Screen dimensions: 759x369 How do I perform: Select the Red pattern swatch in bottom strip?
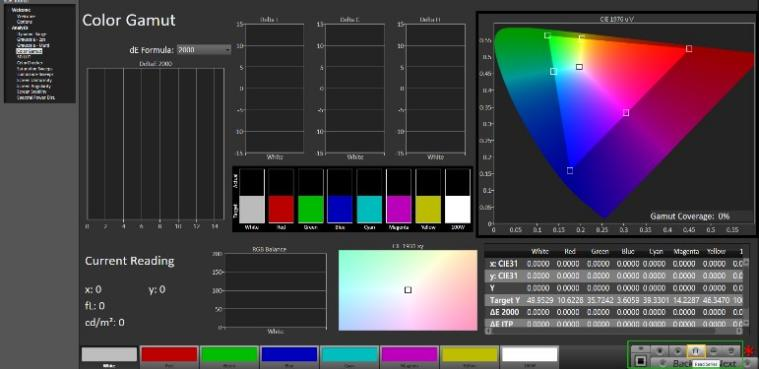tap(169, 354)
